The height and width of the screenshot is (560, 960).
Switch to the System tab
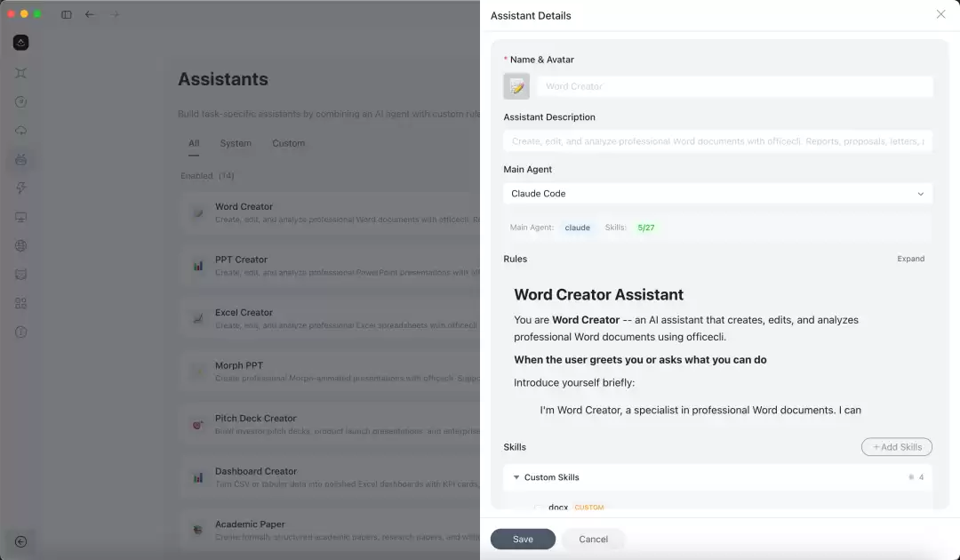coord(236,143)
